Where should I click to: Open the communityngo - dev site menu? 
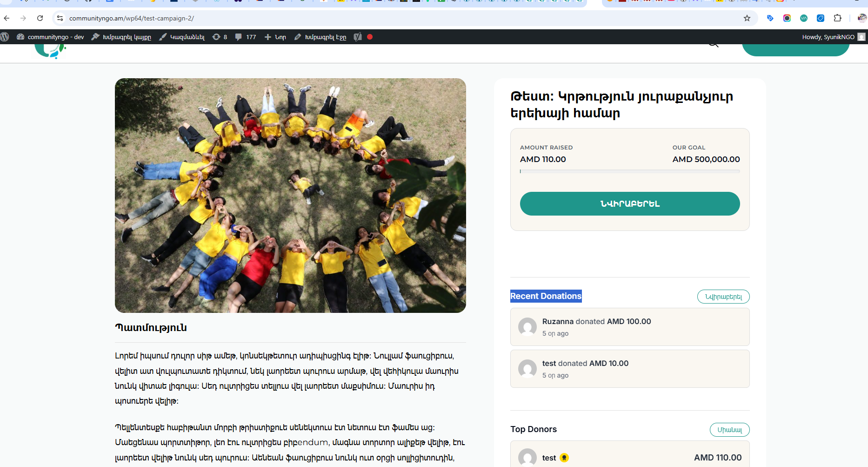tap(50, 37)
